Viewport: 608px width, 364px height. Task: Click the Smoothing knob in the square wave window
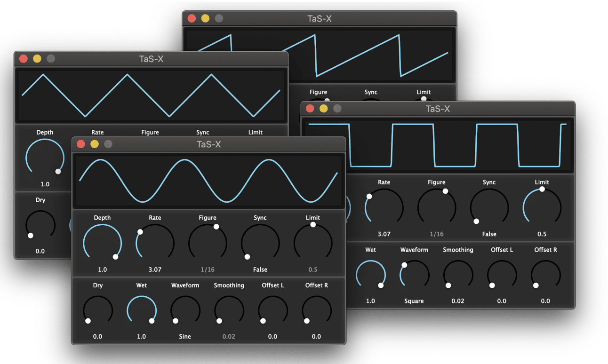pyautogui.click(x=458, y=275)
